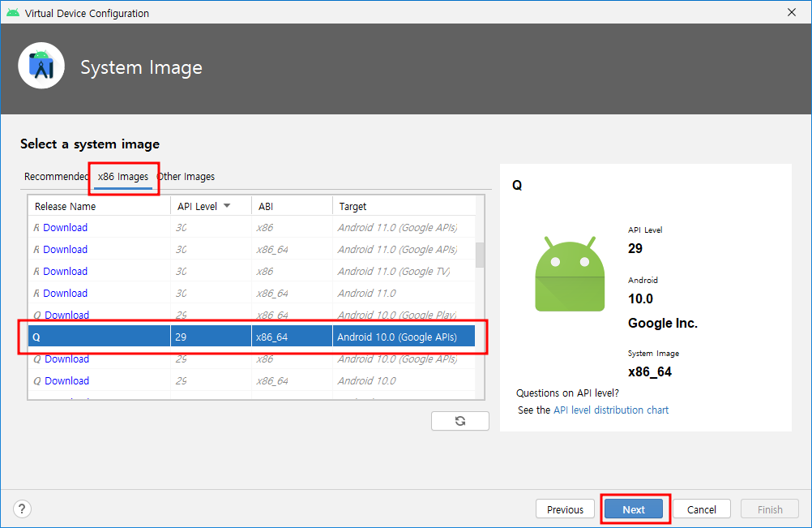Download R x86_64 plain Android 11.0 image

coord(66,293)
